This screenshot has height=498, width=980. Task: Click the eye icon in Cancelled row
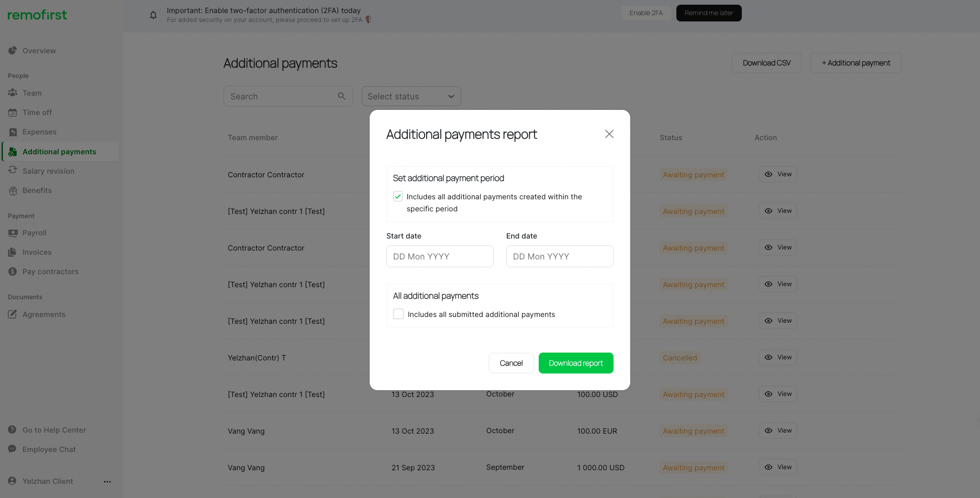pyautogui.click(x=769, y=357)
